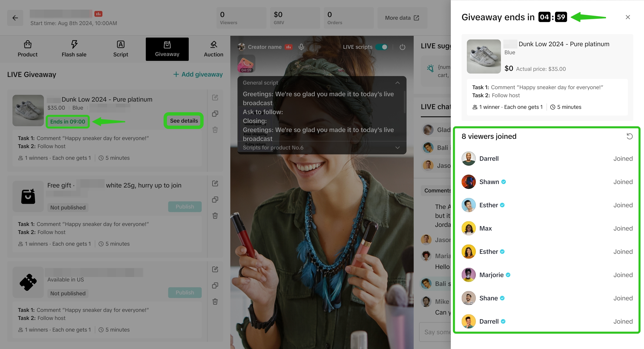The height and width of the screenshot is (349, 644).
Task: Collapse the General script section
Action: coord(398,83)
